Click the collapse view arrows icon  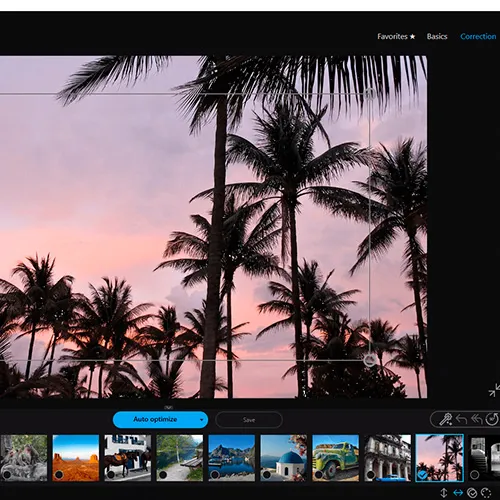494,390
